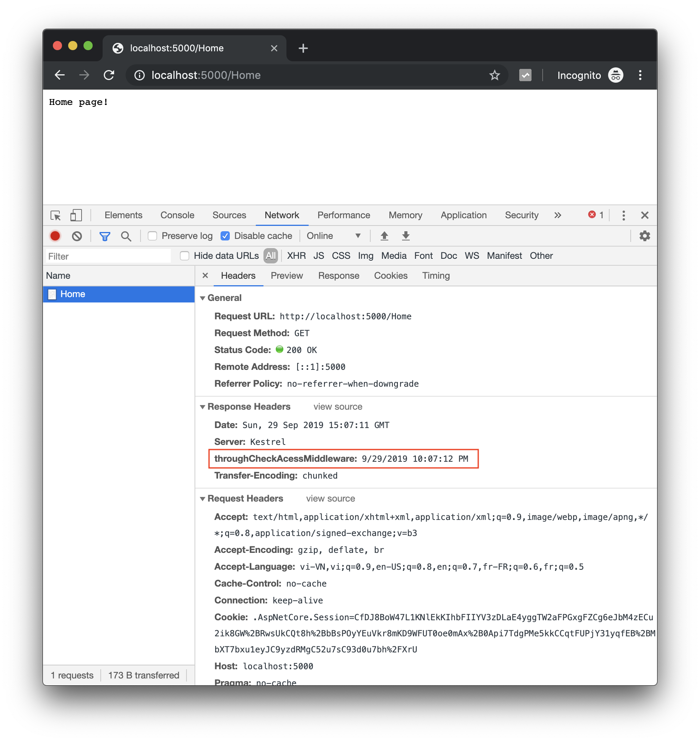Screen dimensions: 700x742
Task: Stop recording network log
Action: [x=55, y=236]
